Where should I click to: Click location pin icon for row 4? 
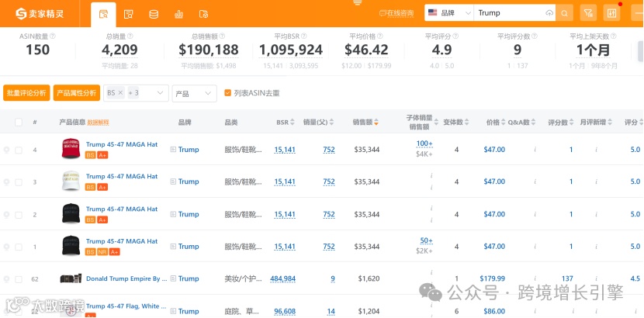coord(6,150)
